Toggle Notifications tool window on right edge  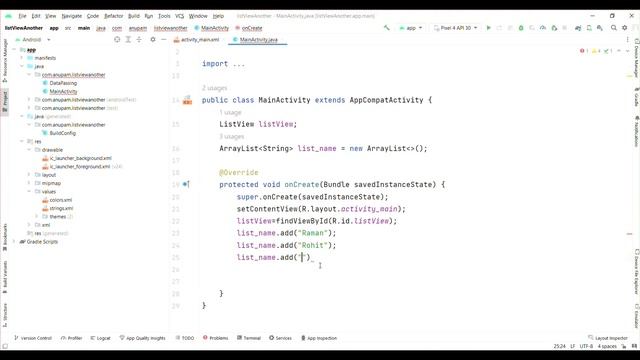636,131
